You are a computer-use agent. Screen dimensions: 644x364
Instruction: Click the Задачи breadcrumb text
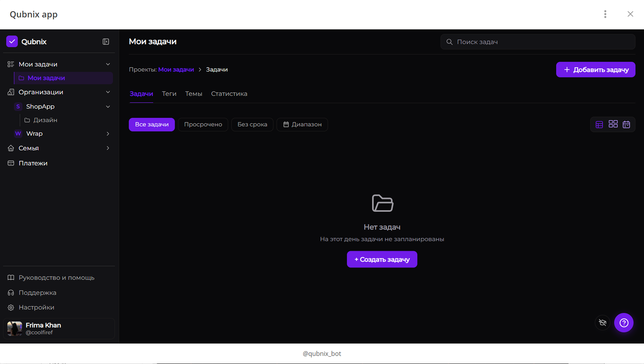click(217, 69)
